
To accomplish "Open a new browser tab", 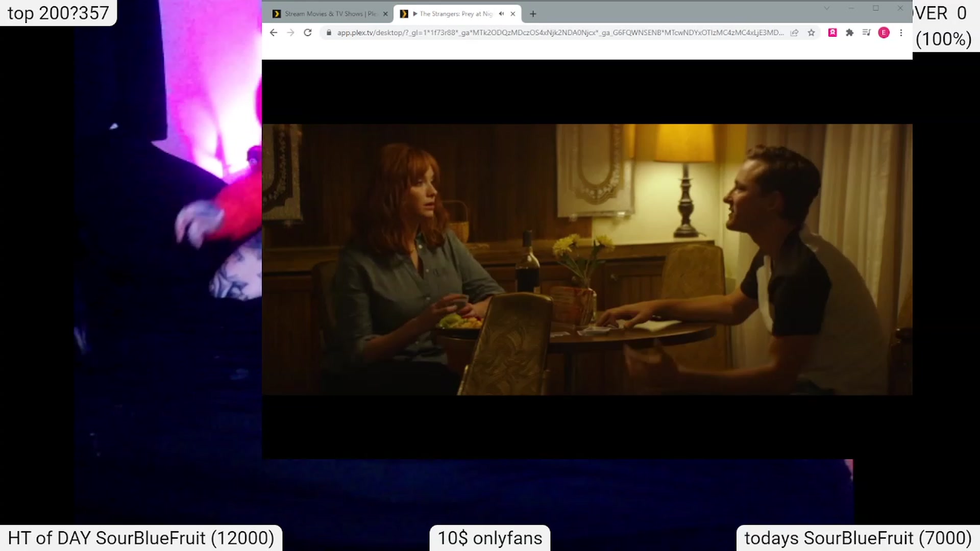I will [533, 14].
